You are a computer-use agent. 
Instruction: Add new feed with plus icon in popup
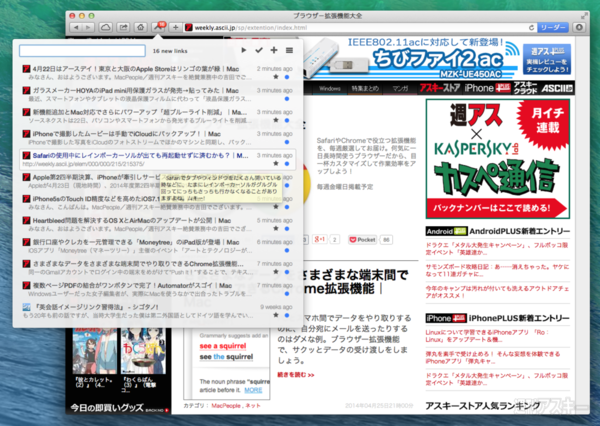coord(274,49)
